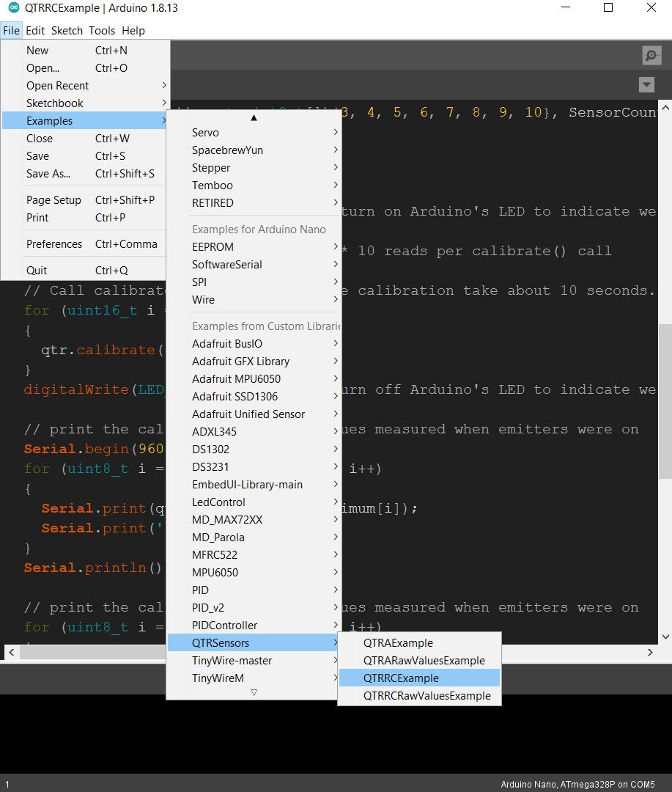This screenshot has width=672, height=792.
Task: Click the editor scroll-down arrow
Action: coord(665,637)
